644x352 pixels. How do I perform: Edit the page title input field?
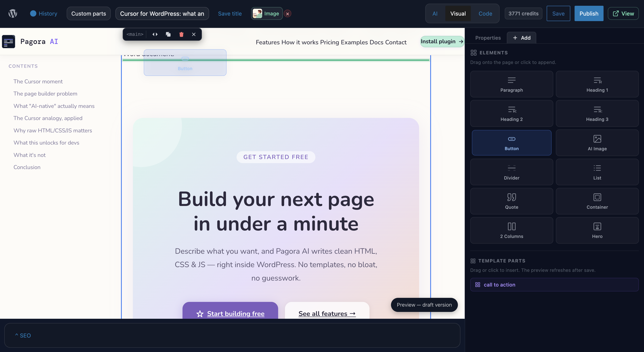(162, 13)
